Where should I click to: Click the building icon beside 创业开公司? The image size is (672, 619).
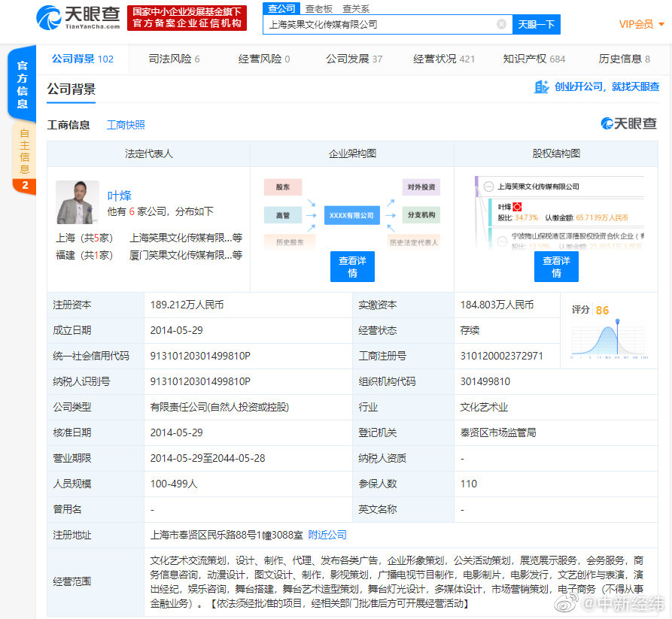point(541,87)
